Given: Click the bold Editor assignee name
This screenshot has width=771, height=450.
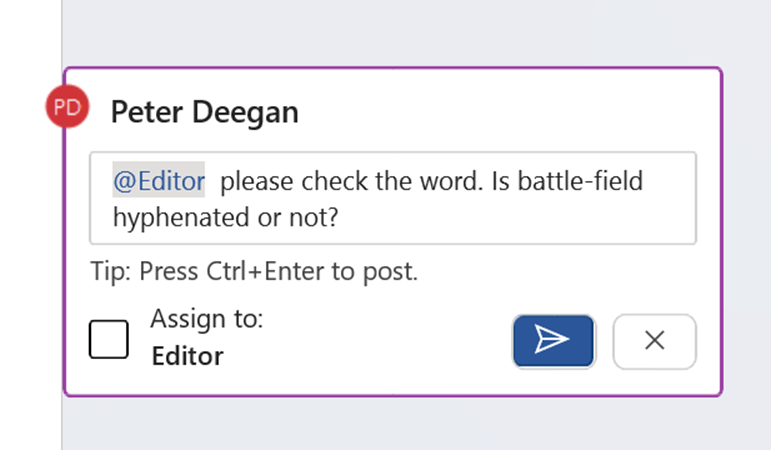Looking at the screenshot, I should point(187,356).
